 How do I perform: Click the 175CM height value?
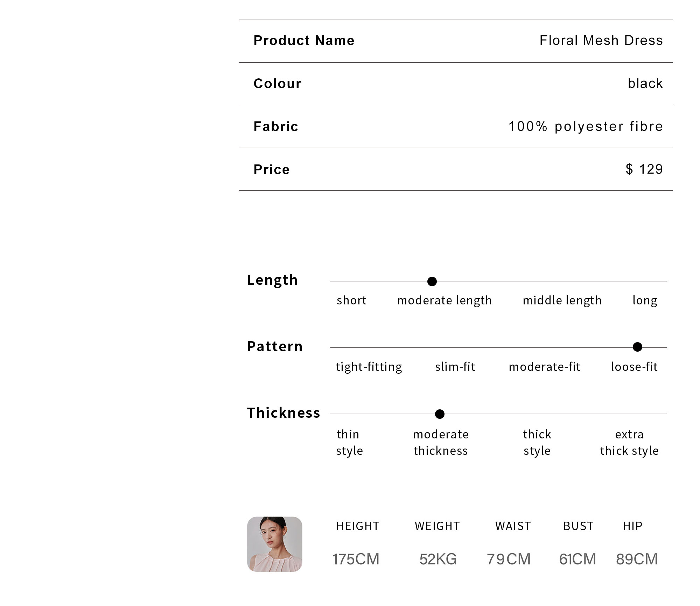pos(356,559)
